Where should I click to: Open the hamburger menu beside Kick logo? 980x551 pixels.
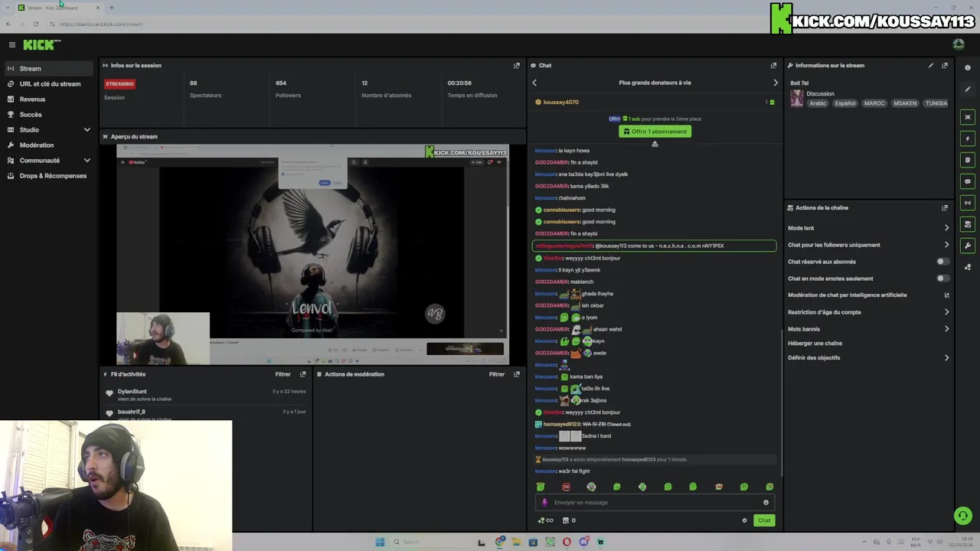[x=11, y=45]
